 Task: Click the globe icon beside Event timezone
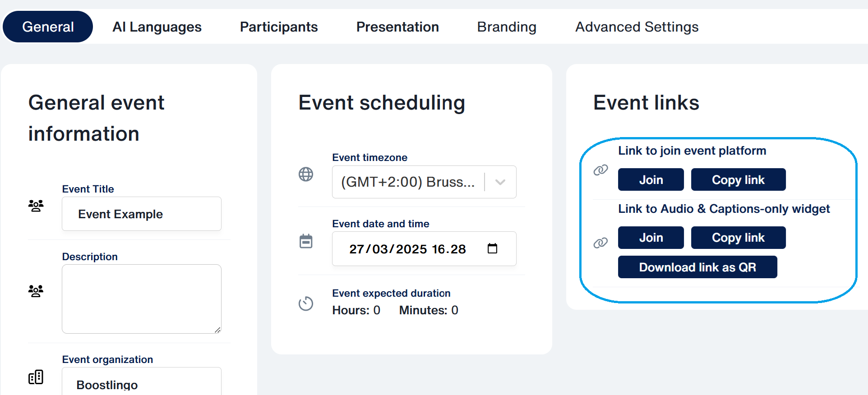coord(306,174)
